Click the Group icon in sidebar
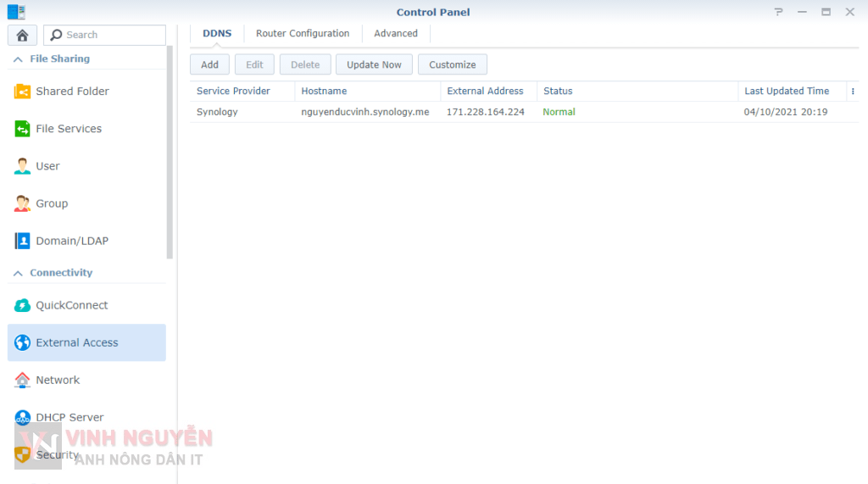 coord(22,203)
